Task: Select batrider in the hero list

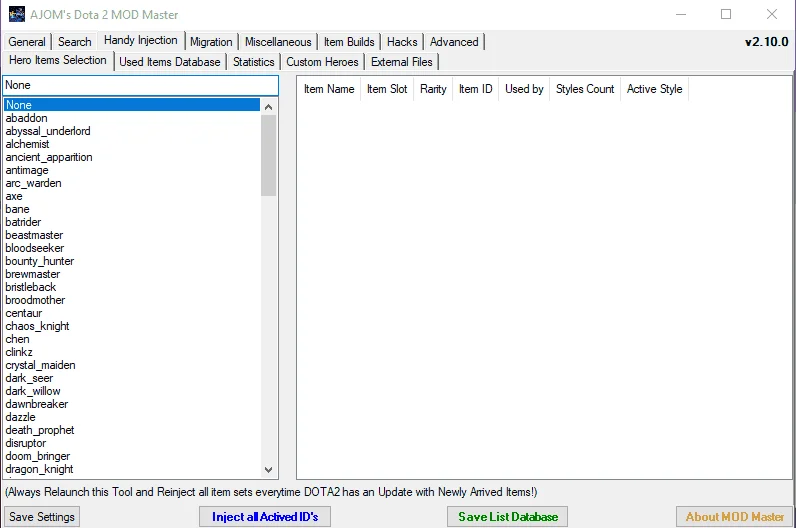Action: coord(132,222)
